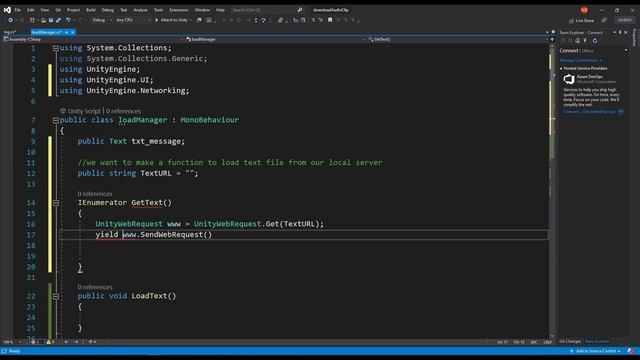Open the Connect section dropdown arrow

tap(626, 51)
